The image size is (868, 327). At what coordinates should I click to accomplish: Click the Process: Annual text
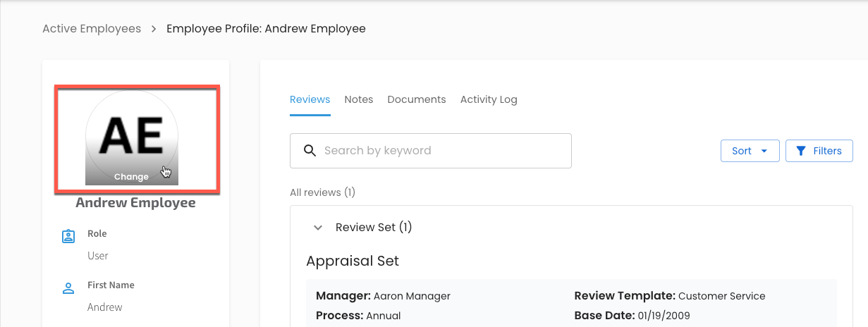point(358,315)
